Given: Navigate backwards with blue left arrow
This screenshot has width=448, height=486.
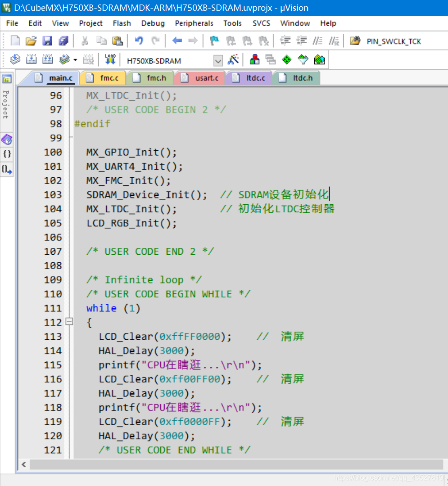Looking at the screenshot, I should [x=176, y=40].
